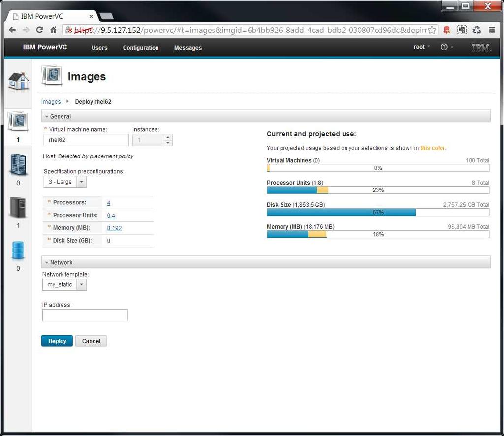Reload the page with the refresh icon
This screenshot has width=504, height=436.
pos(39,30)
